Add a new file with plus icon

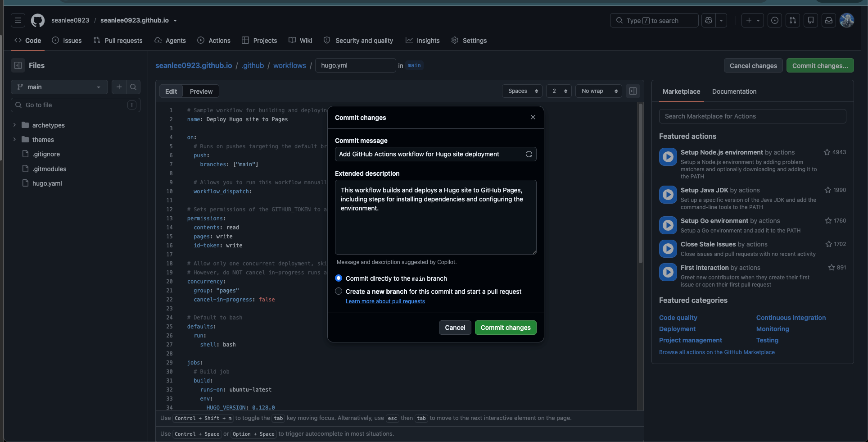(x=119, y=87)
